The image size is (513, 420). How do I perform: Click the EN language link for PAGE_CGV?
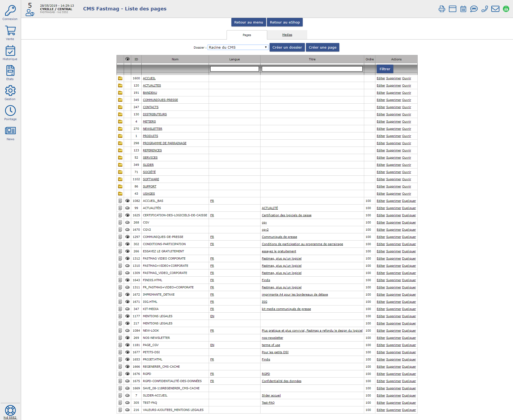point(212,345)
